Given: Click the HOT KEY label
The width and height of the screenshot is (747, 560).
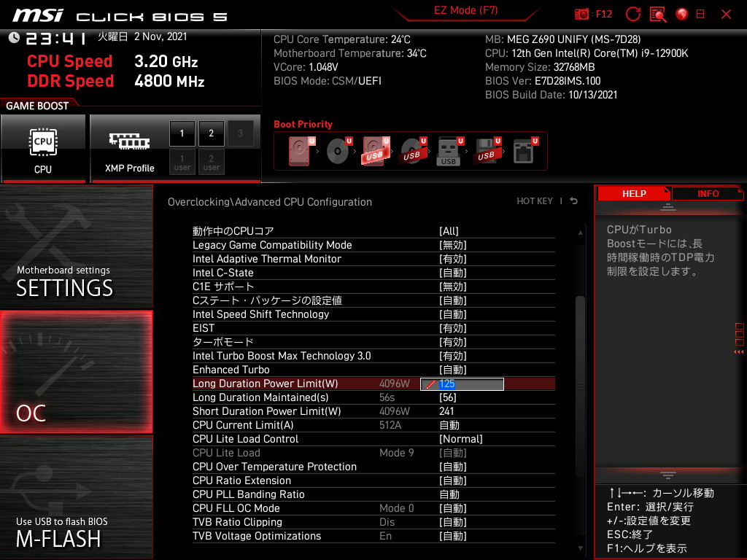Looking at the screenshot, I should click(x=535, y=201).
